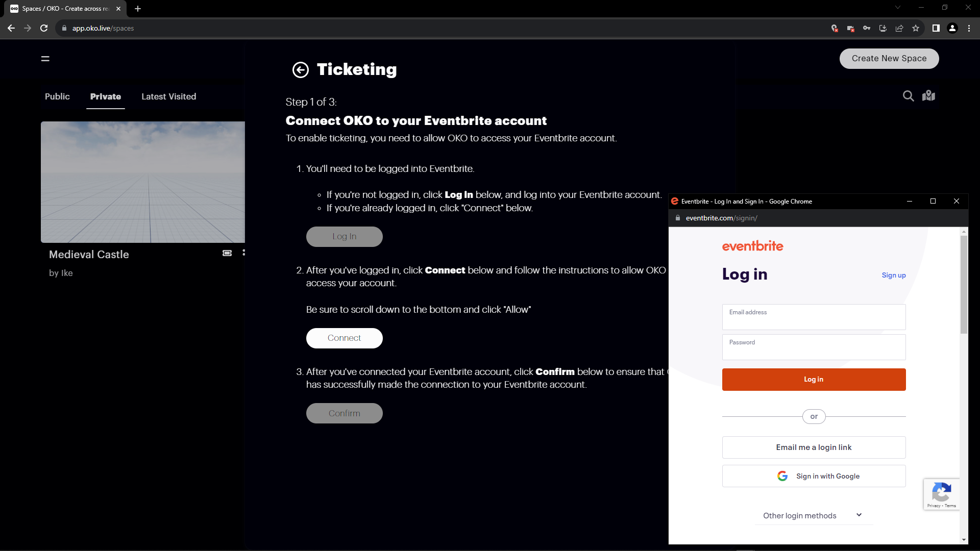Open saved passwords via the key icon

coord(867,28)
